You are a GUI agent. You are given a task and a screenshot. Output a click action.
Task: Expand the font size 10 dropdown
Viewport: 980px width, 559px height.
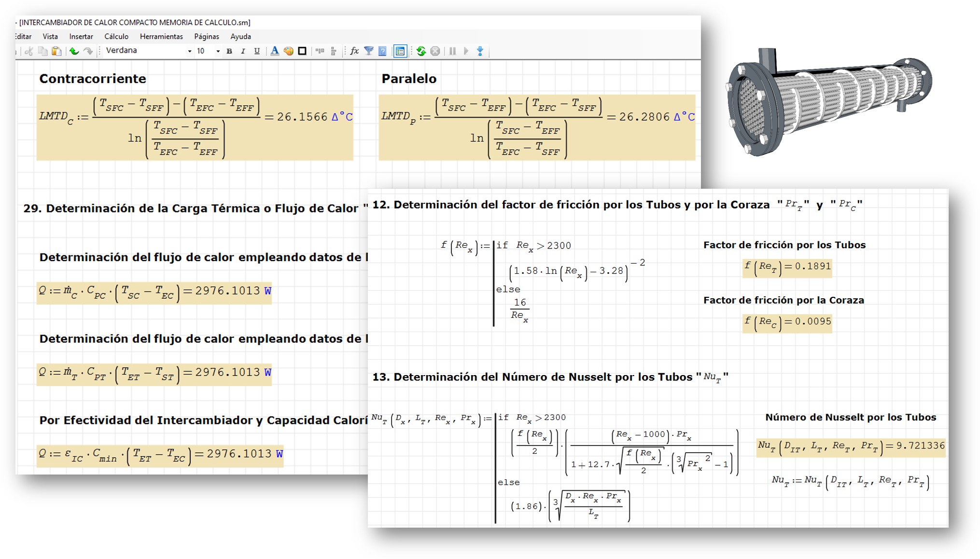(218, 51)
